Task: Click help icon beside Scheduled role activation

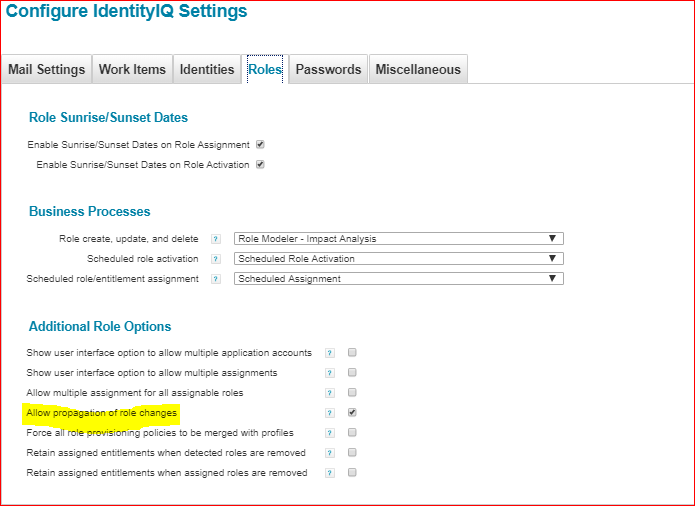Action: [x=216, y=259]
